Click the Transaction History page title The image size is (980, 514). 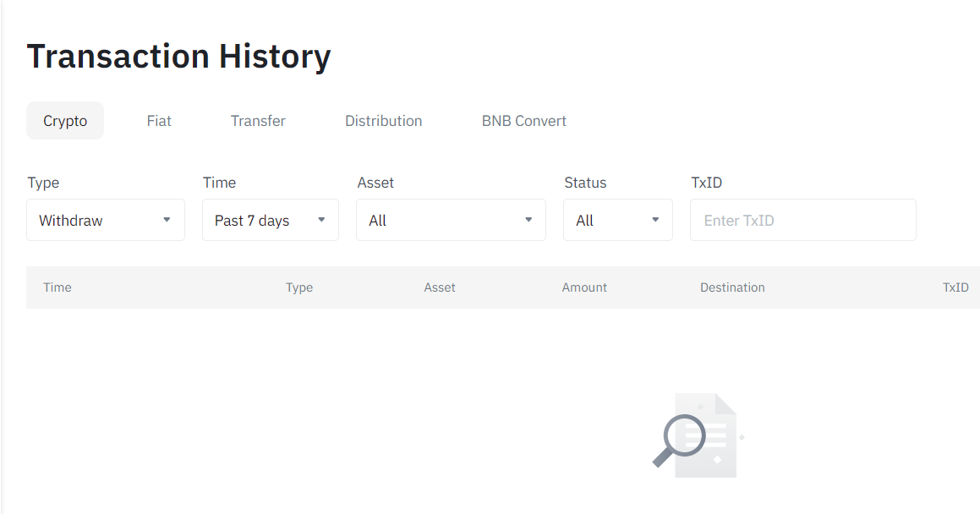pyautogui.click(x=178, y=56)
